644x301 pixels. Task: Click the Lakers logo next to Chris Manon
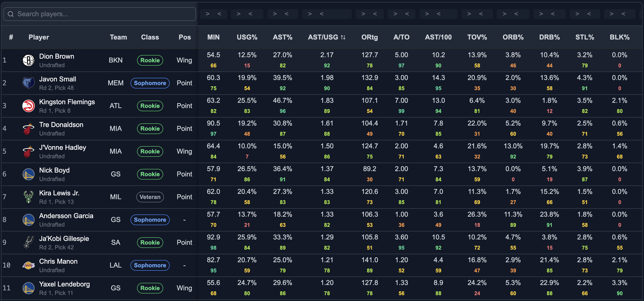[29, 265]
